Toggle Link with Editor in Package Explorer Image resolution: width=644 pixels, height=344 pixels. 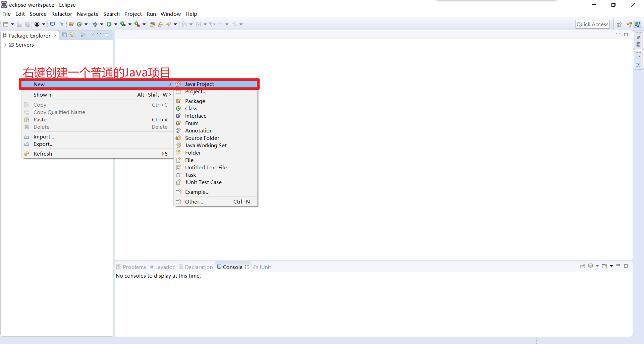click(72, 35)
